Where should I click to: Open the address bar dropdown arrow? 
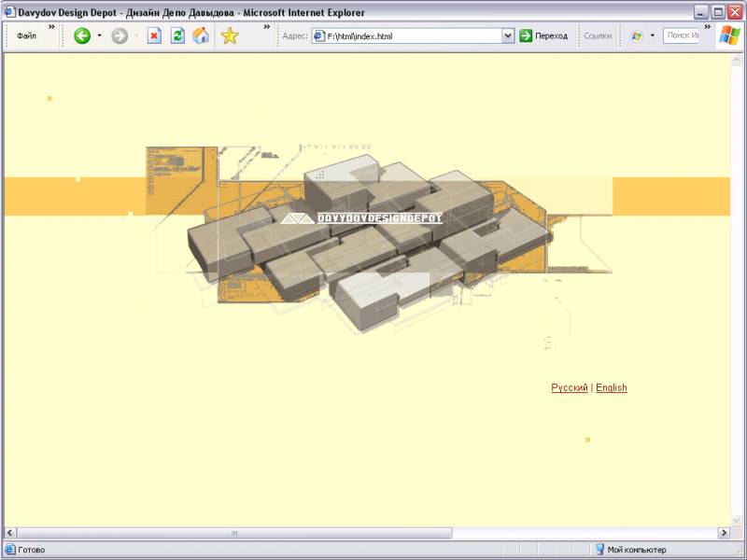tap(508, 35)
